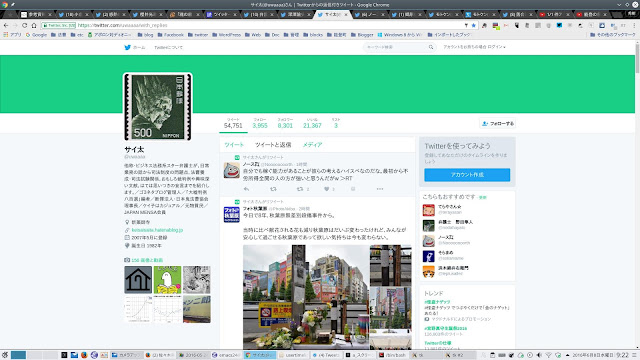Open the Doc bookmarks folder
The image size is (640, 360).
[x=272, y=35]
